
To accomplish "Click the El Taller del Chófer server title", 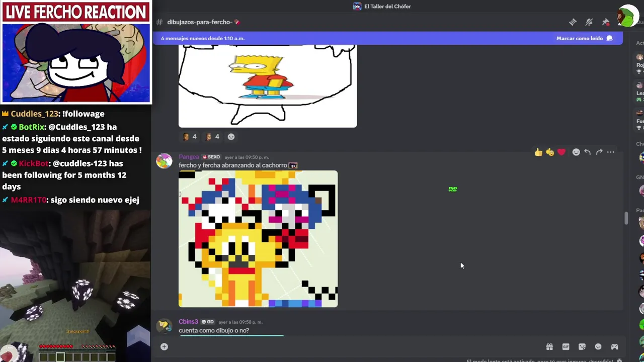I will pos(387,7).
